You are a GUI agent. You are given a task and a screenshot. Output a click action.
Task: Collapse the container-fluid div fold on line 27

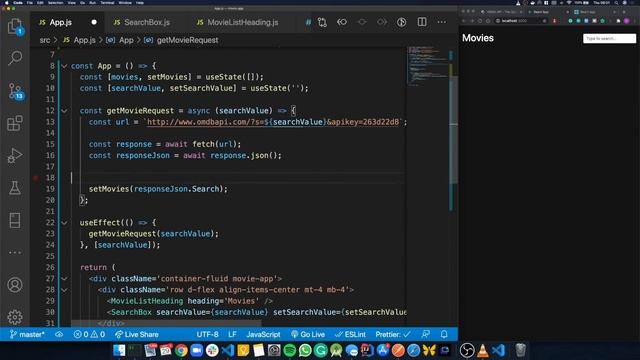(x=64, y=279)
